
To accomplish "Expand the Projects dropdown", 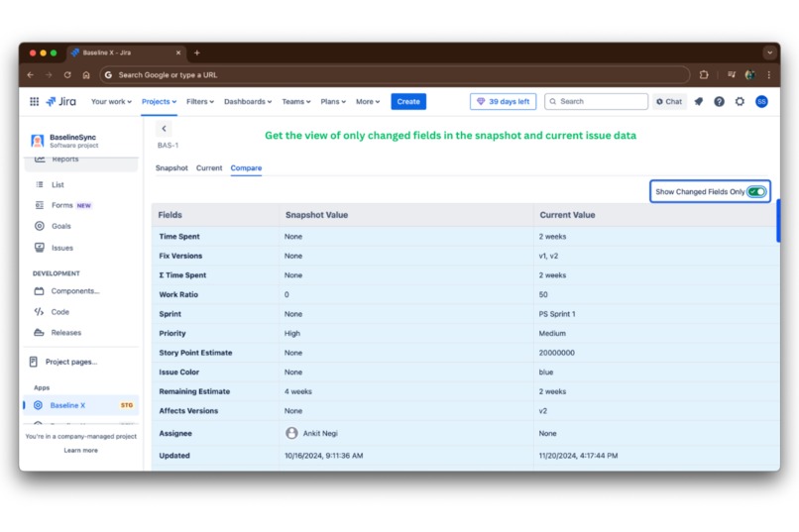I will (x=159, y=101).
